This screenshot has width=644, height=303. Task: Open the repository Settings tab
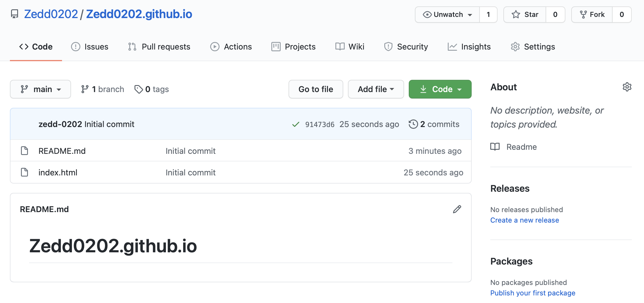[x=533, y=47]
